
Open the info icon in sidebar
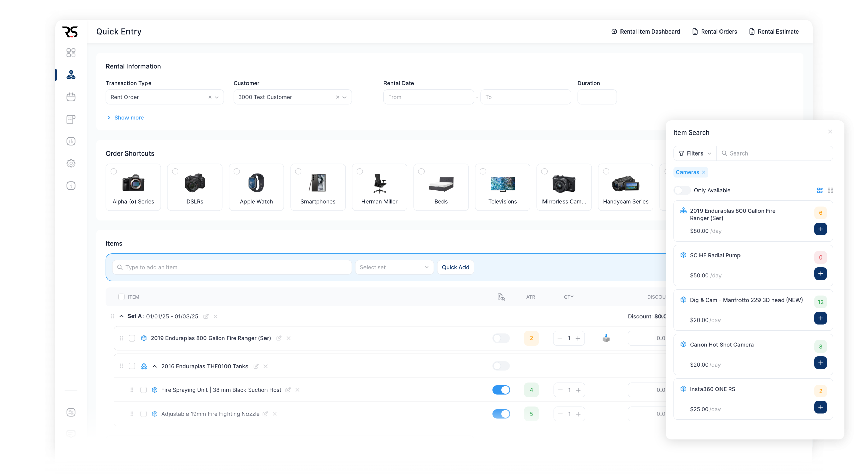(71, 186)
